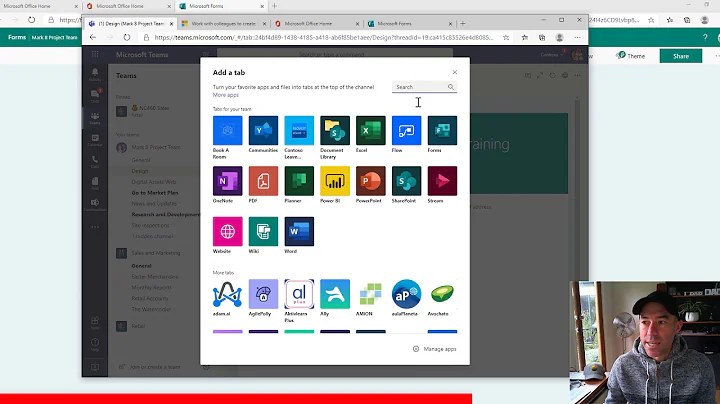Open more options ellipsis in Teams sidebar

tap(95, 227)
